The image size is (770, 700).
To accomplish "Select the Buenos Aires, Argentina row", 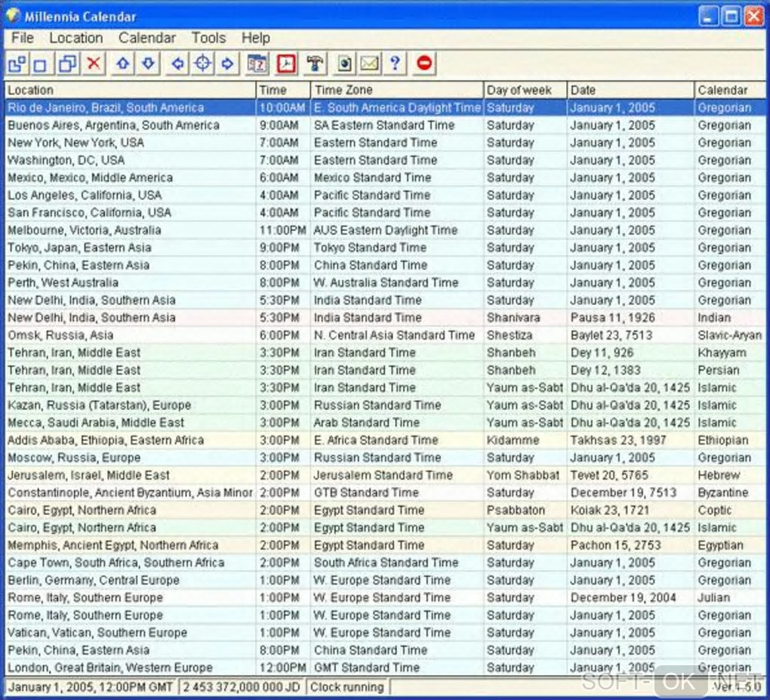I will click(x=385, y=125).
